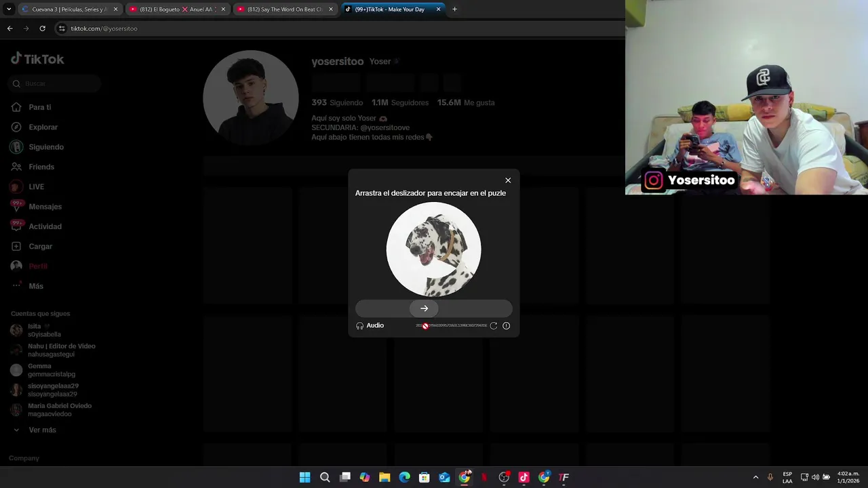
Task: Open ESP LAA language selector
Action: [787, 477]
